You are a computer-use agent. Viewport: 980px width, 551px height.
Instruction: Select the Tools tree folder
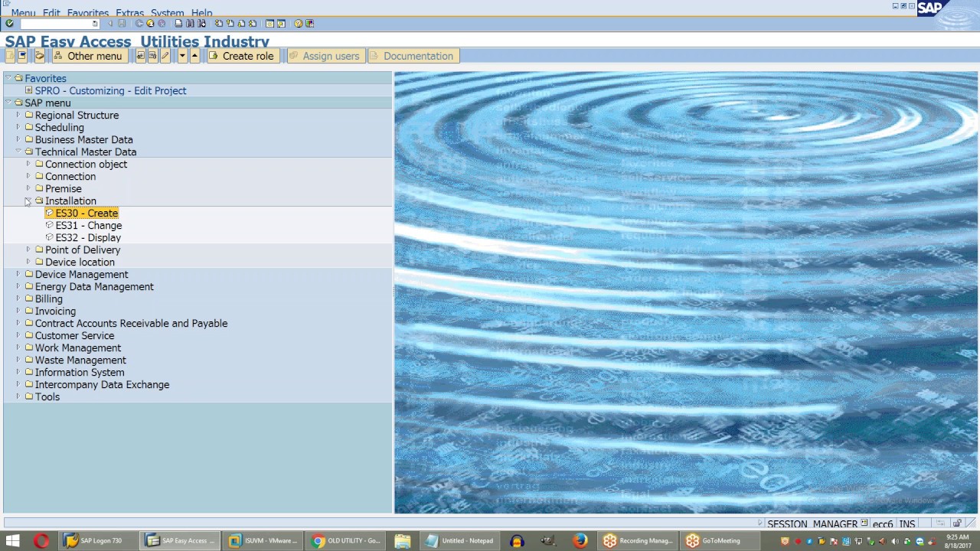(x=47, y=396)
